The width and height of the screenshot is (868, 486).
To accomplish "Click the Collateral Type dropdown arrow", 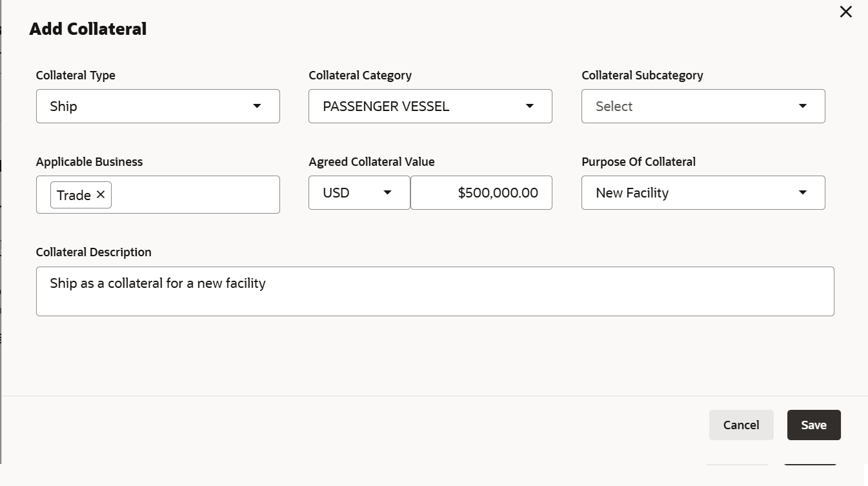I will [x=257, y=106].
